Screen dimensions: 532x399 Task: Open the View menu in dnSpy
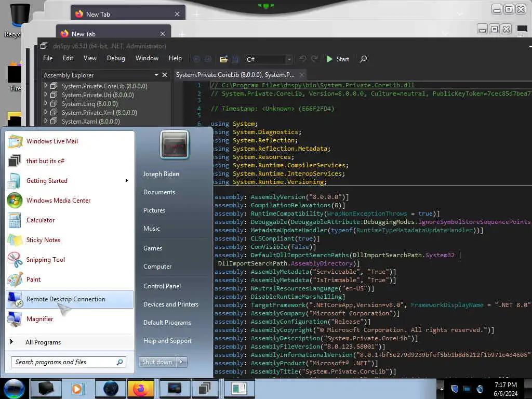click(90, 58)
